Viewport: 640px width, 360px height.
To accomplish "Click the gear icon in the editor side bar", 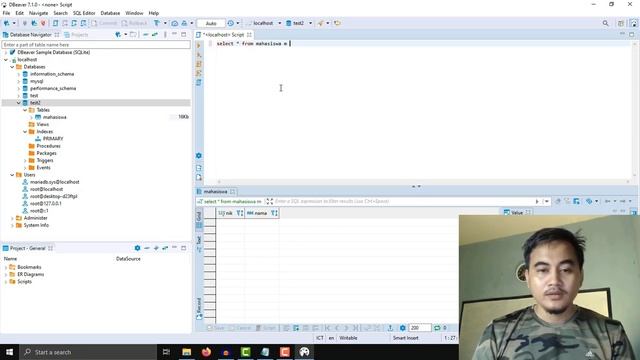I will pos(199,156).
